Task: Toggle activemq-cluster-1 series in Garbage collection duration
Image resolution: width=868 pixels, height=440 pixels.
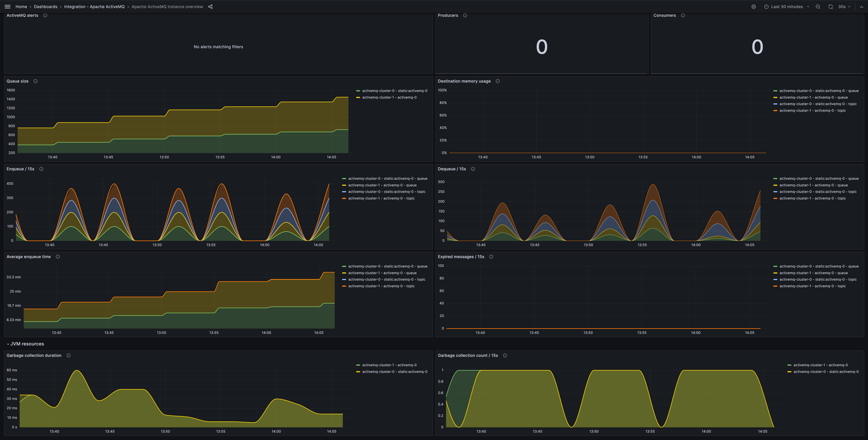Action: (x=389, y=365)
